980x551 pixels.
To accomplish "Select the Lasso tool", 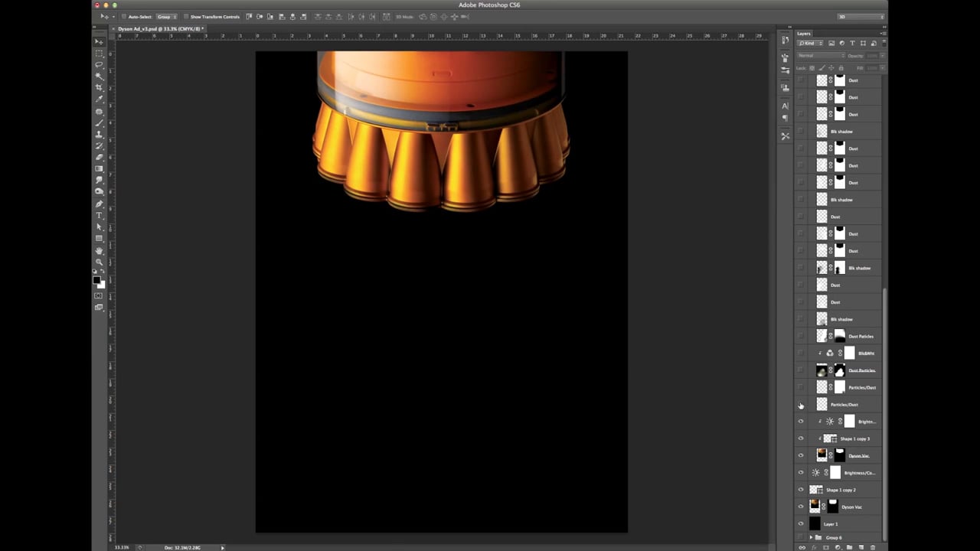I will (99, 64).
